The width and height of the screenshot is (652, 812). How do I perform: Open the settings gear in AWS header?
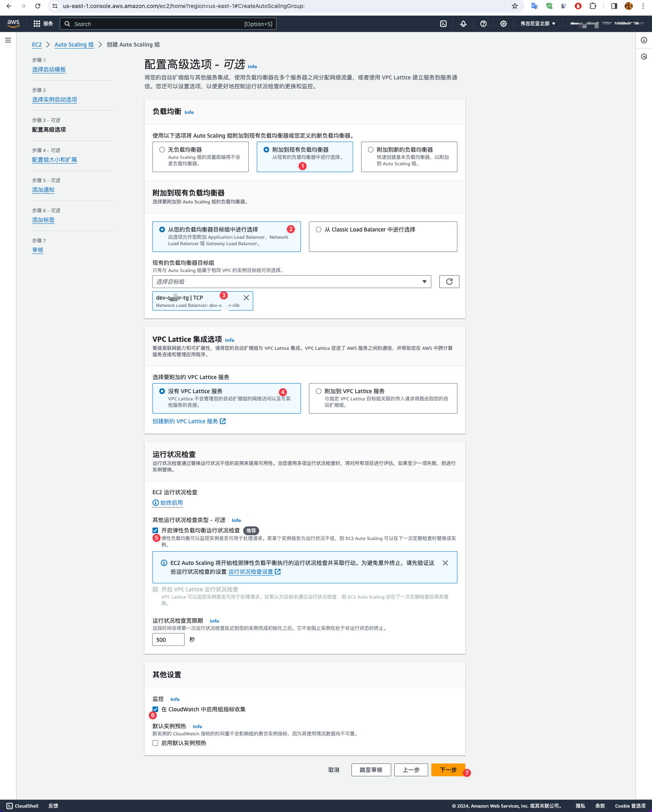pos(504,24)
